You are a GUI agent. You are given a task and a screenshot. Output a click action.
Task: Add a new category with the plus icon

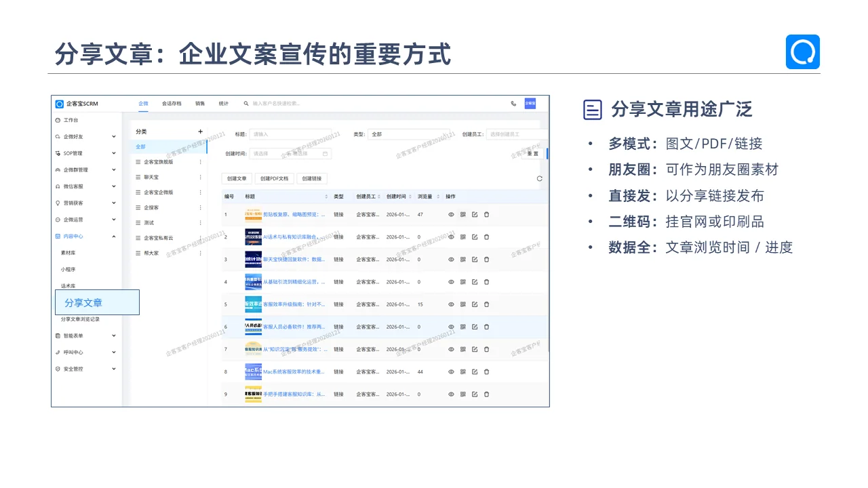(x=200, y=131)
